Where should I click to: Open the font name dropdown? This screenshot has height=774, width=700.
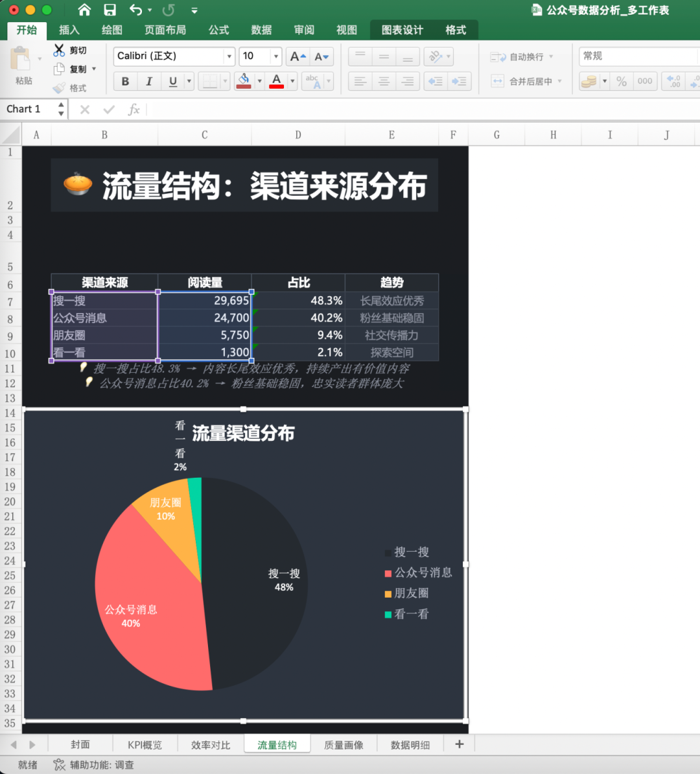(229, 57)
